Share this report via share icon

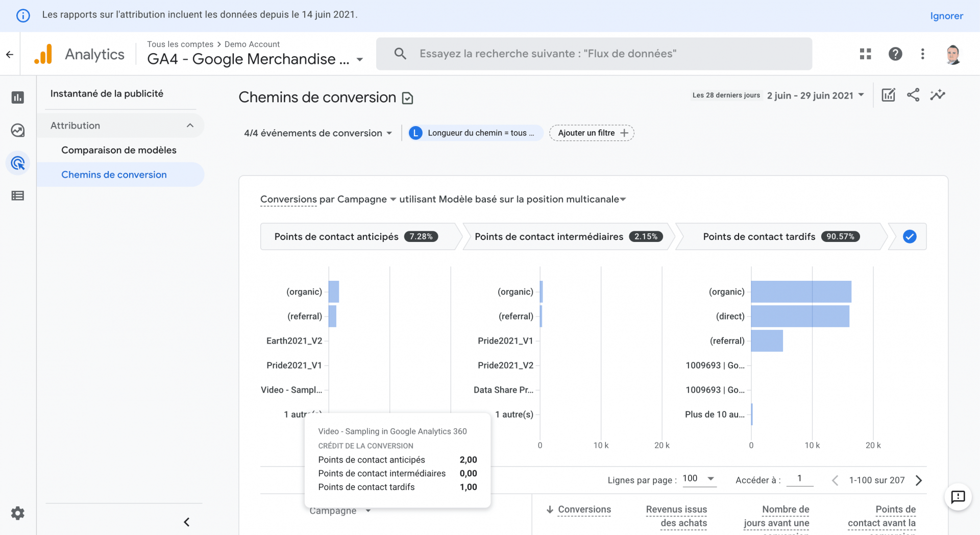pyautogui.click(x=913, y=95)
